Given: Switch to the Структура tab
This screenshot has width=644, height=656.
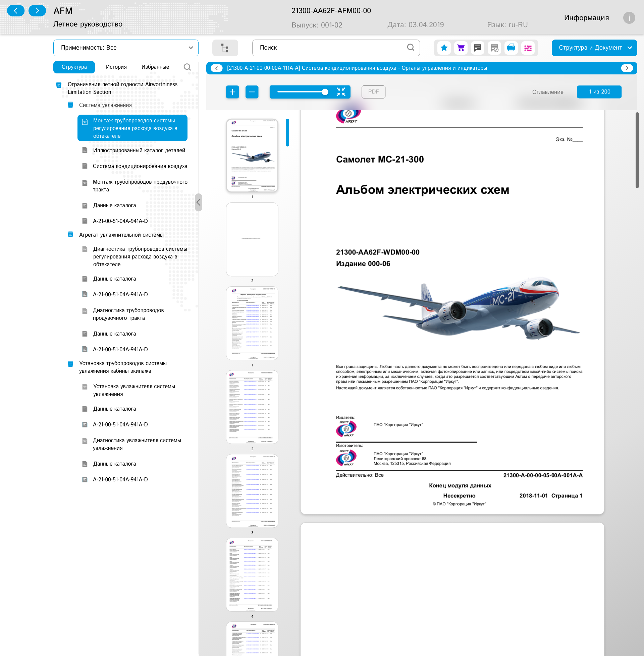Looking at the screenshot, I should coord(74,67).
